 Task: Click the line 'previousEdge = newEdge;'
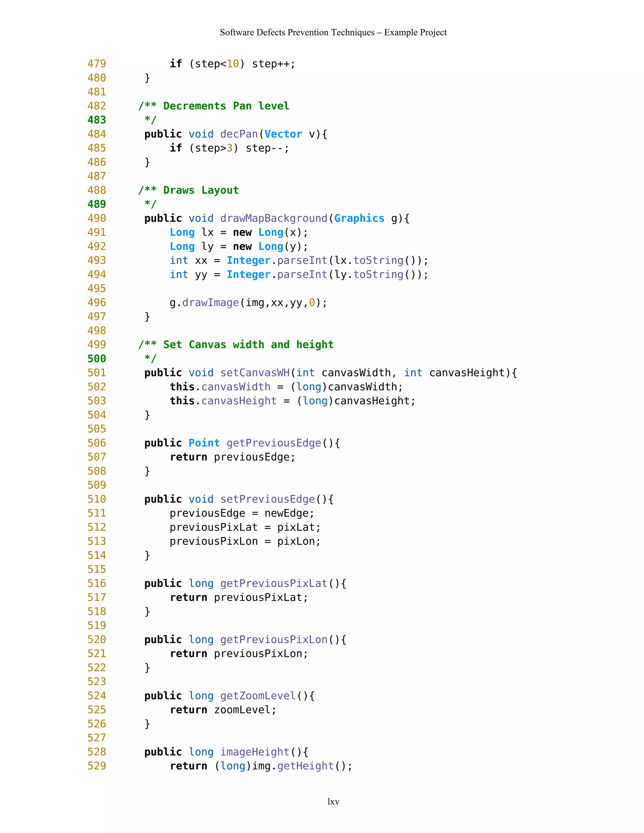(242, 513)
